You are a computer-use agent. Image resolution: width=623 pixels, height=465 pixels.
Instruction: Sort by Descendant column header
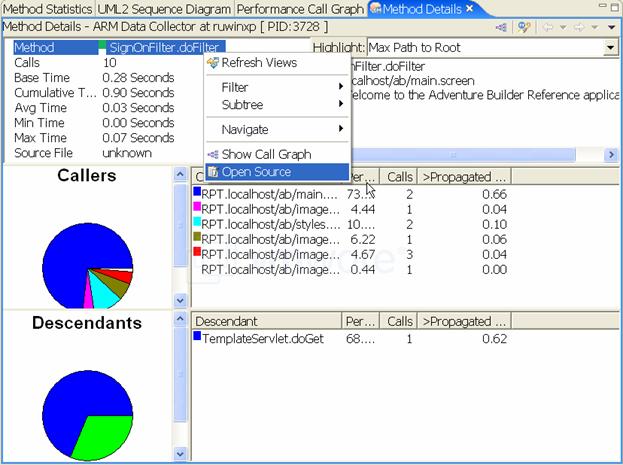coord(267,321)
